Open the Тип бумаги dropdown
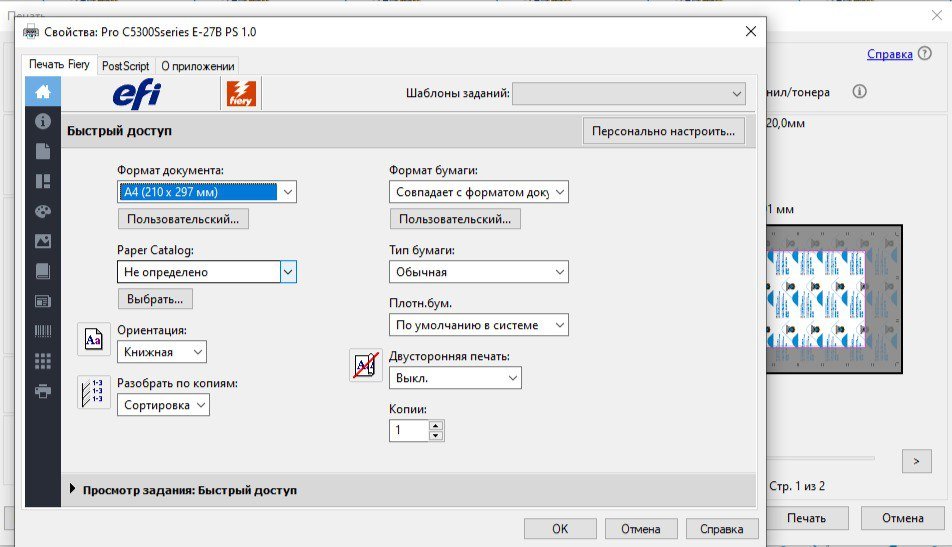 click(x=478, y=272)
